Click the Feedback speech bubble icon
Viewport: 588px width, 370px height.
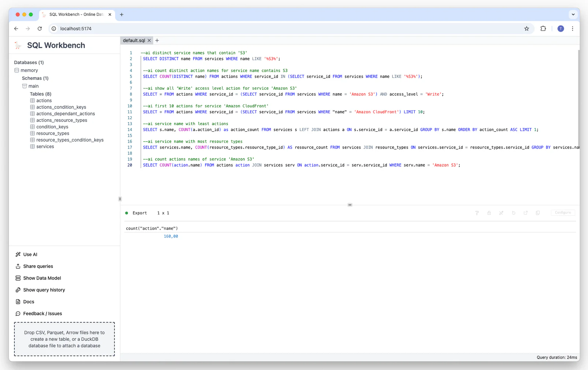tap(18, 314)
